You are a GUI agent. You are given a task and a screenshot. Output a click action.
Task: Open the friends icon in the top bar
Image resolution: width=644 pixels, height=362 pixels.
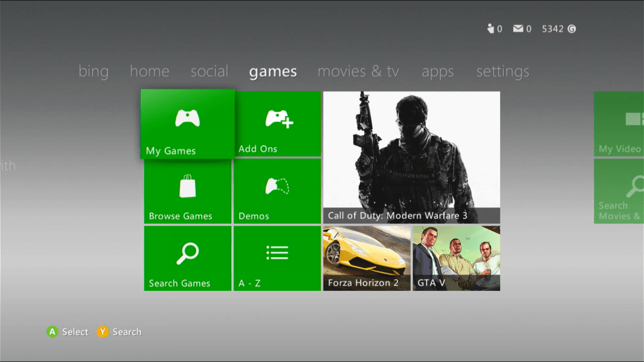pyautogui.click(x=492, y=28)
